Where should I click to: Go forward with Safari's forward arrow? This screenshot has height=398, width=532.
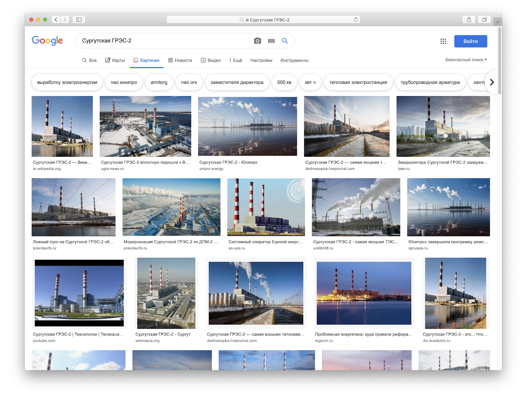[65, 20]
